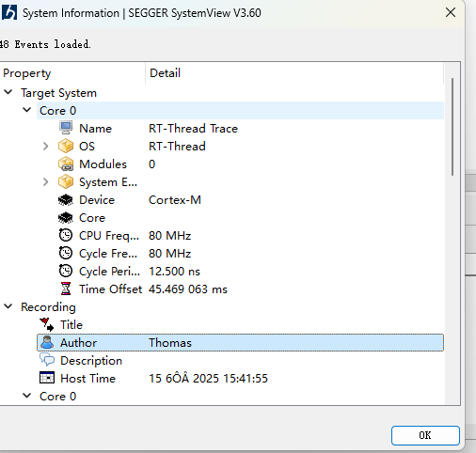The image size is (476, 453).
Task: Click the hourglass icon beside Time Offset
Action: [66, 289]
